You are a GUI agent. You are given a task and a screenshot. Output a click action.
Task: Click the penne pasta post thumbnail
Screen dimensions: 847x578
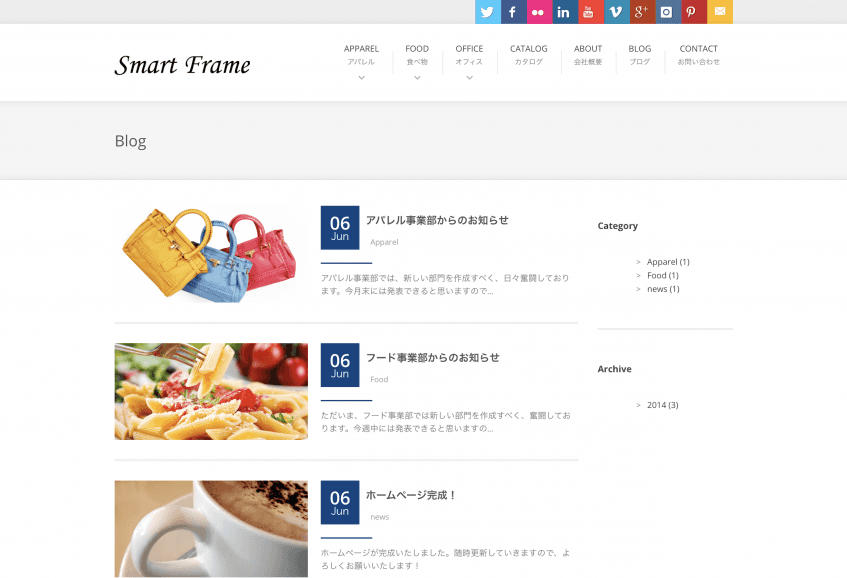point(211,392)
